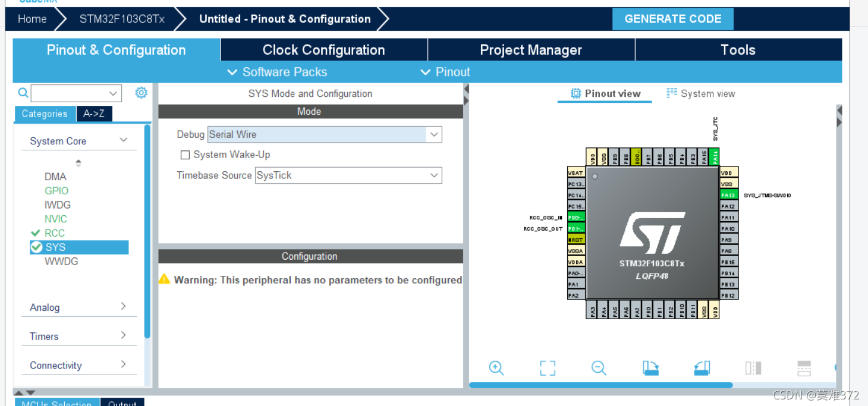Screen dimensions: 868x406
Task: Click the horizontal split layout icon
Action: tap(804, 368)
